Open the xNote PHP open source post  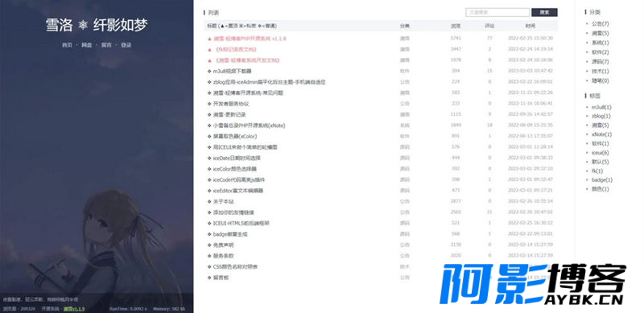coord(249,126)
